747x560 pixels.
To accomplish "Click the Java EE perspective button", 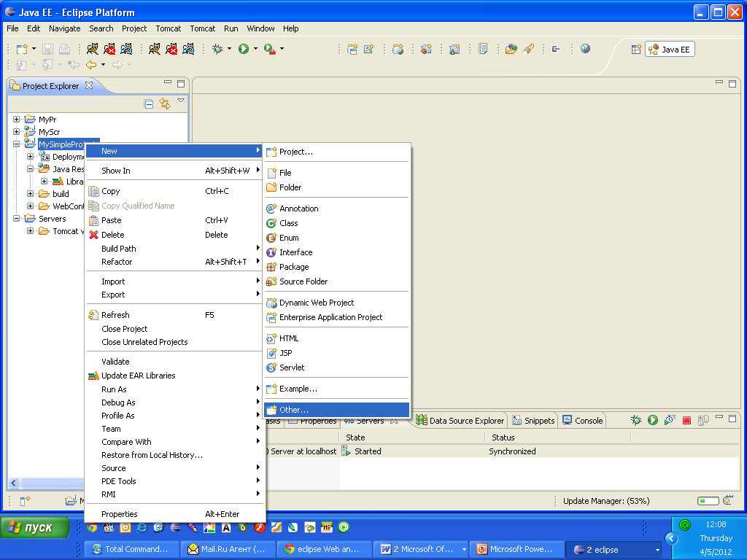I will coord(670,49).
